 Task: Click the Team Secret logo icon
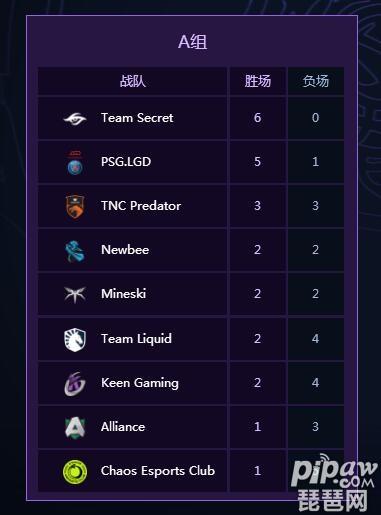75,118
